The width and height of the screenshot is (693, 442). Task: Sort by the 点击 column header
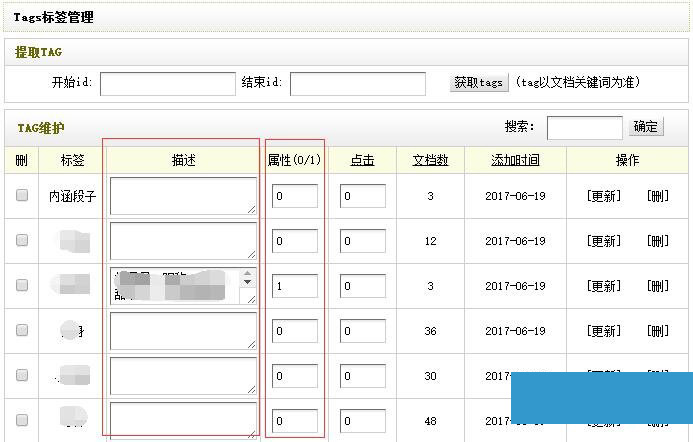tap(362, 160)
